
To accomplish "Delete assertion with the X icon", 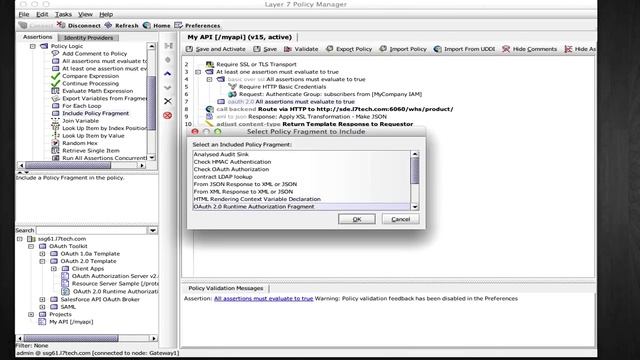I will coord(167,101).
